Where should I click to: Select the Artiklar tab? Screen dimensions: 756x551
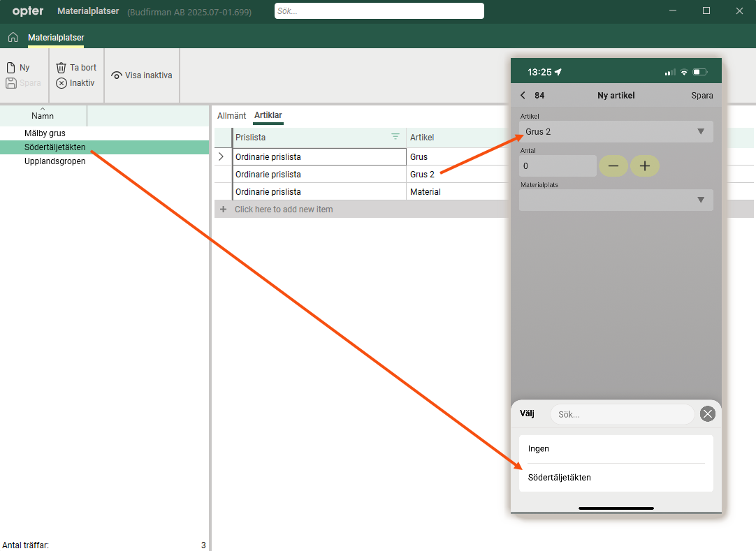pyautogui.click(x=268, y=116)
